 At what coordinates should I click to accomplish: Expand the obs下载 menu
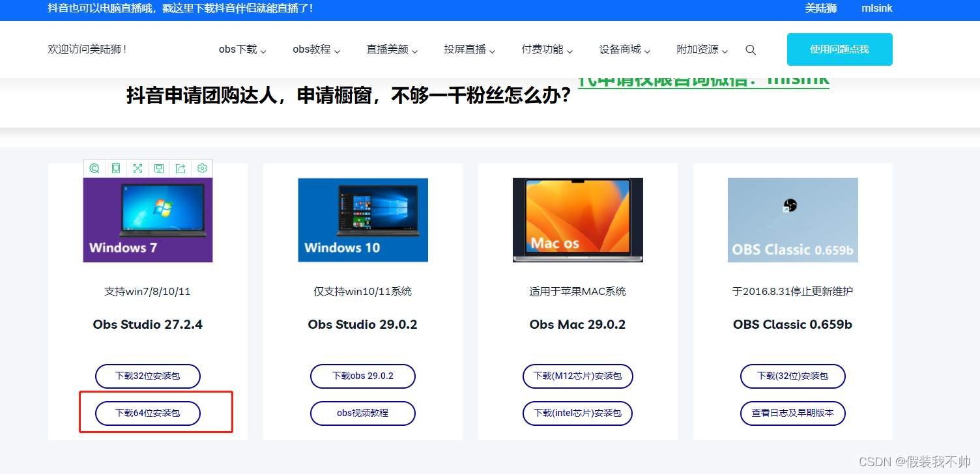click(242, 49)
